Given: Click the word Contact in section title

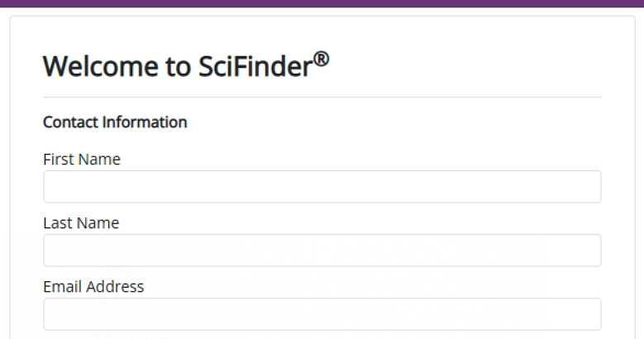Looking at the screenshot, I should (69, 123).
